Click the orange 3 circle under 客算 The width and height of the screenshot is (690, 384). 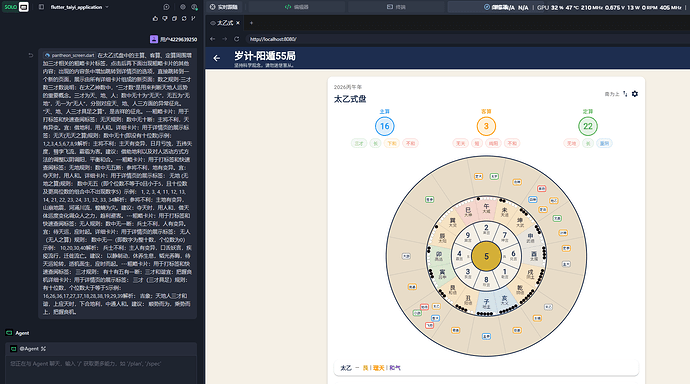coord(486,126)
